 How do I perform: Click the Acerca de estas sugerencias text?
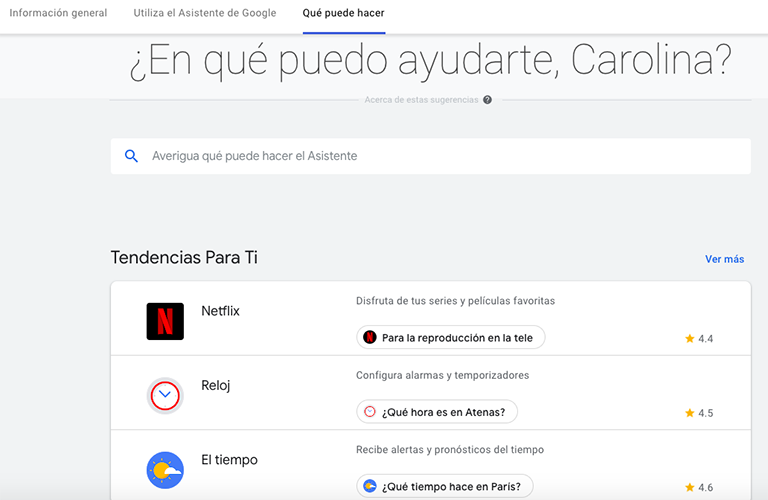(x=421, y=100)
